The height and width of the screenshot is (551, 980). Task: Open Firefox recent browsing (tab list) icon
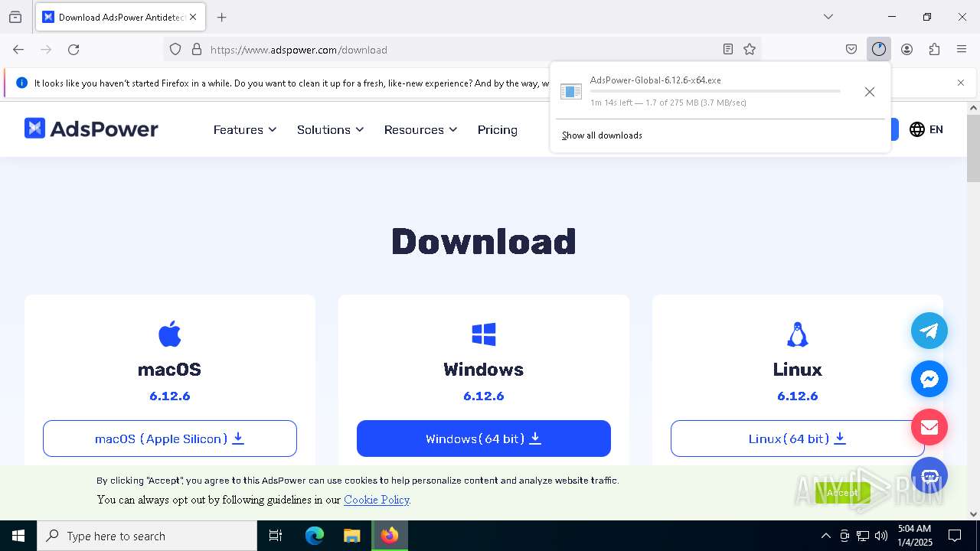pyautogui.click(x=15, y=17)
